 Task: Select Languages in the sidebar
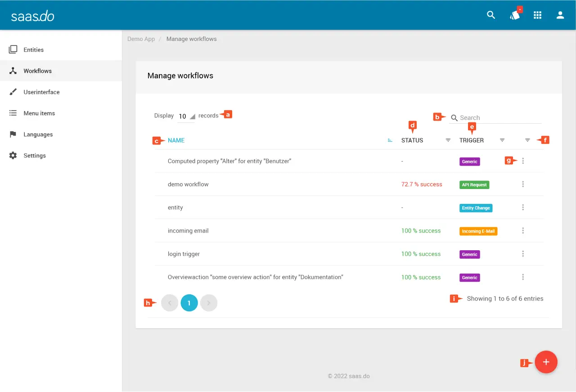[38, 135]
